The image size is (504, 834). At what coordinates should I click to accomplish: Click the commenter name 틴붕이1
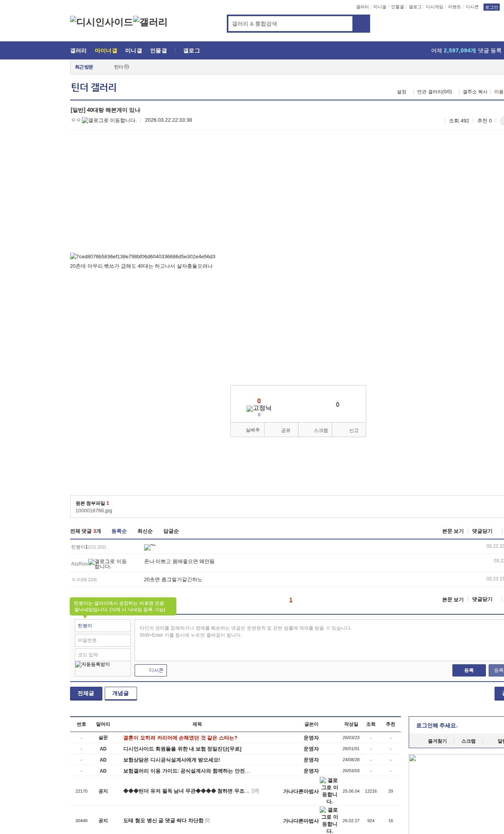(80, 547)
